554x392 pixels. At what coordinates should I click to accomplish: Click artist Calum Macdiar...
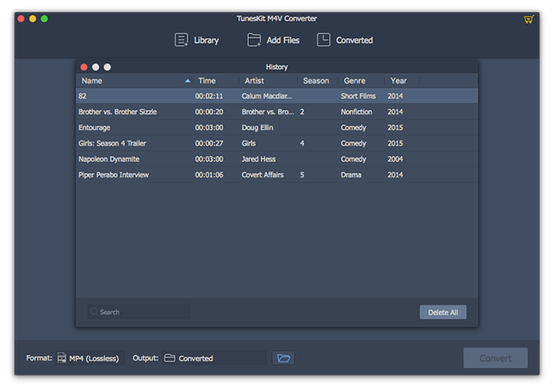pyautogui.click(x=267, y=96)
